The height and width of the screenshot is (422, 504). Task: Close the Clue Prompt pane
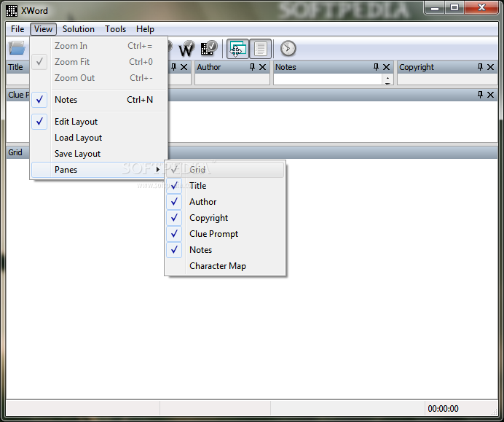pyautogui.click(x=490, y=95)
